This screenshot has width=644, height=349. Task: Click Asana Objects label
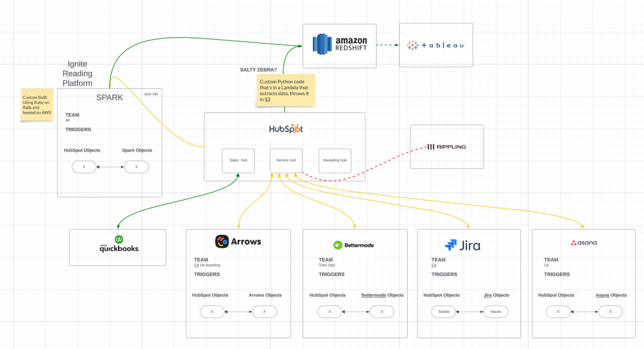pyautogui.click(x=611, y=295)
